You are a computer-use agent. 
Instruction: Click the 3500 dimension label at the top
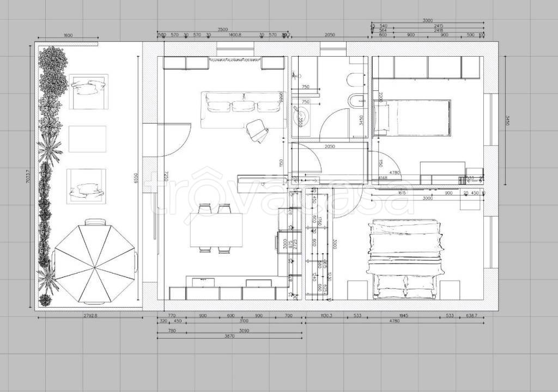tap(222, 29)
